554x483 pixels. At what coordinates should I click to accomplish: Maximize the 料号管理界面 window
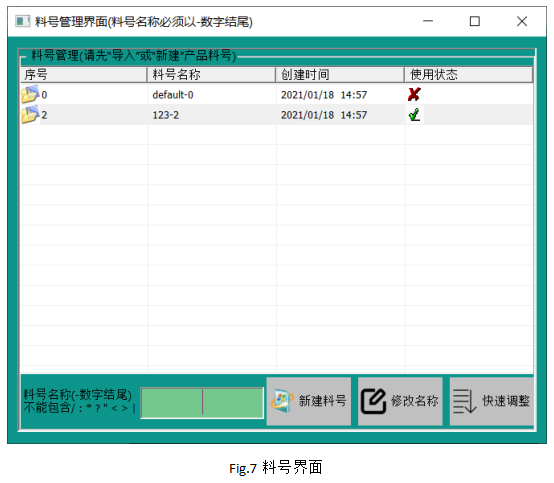point(475,22)
